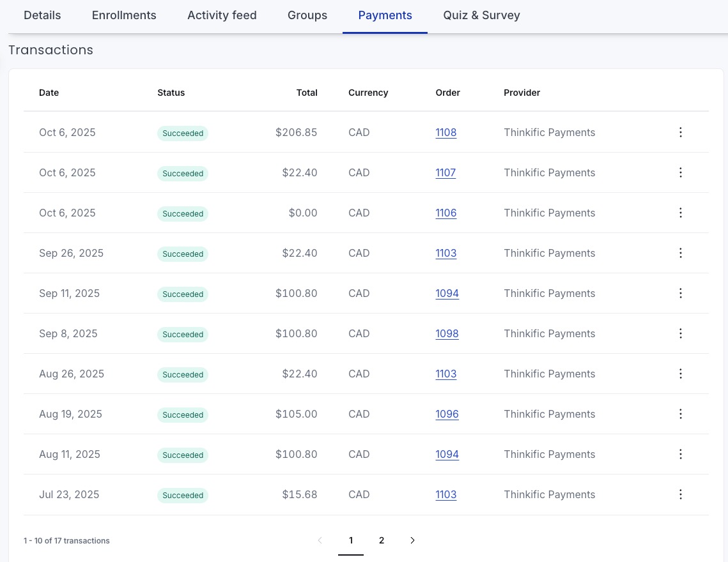Click the Aug 19, 2025 date cell
This screenshot has width=728, height=562.
click(70, 414)
